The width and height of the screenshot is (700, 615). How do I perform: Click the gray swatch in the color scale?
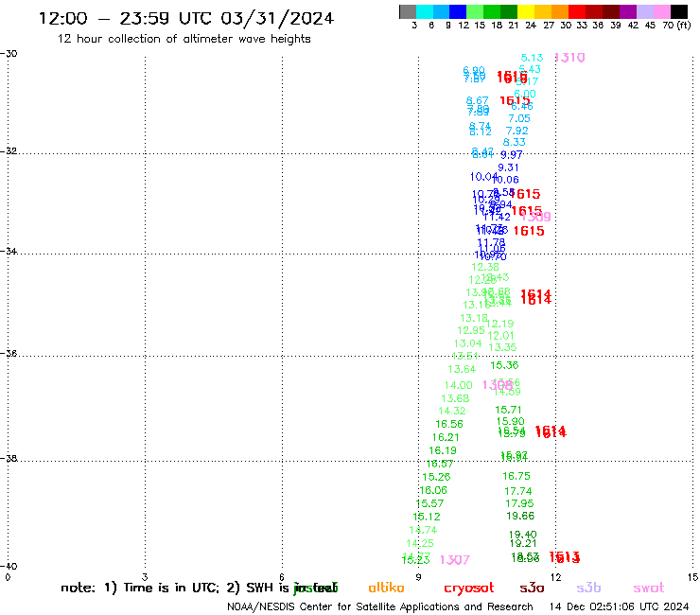pos(408,11)
